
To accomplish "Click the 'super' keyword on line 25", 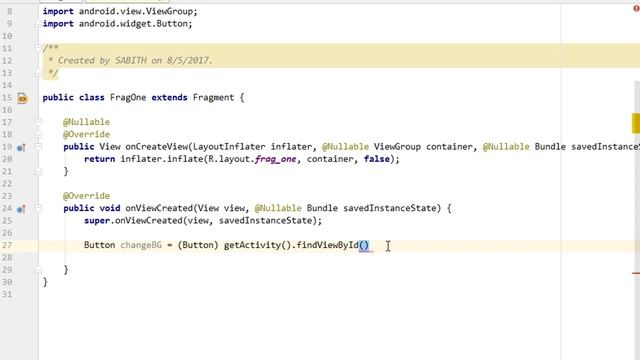I will coord(97,221).
